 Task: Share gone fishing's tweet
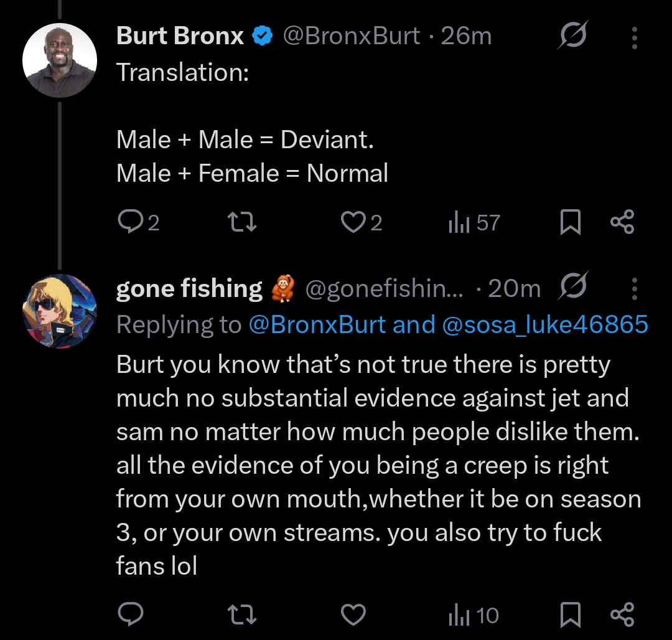622,615
